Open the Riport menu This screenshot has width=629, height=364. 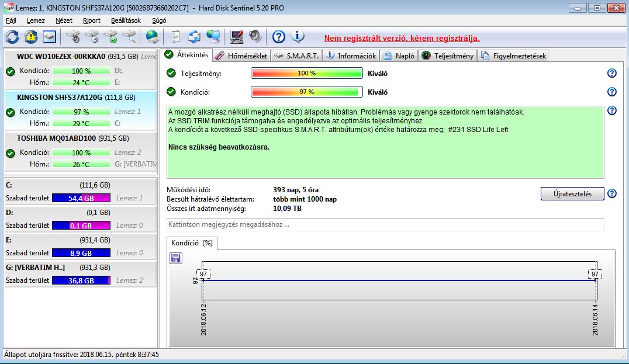tap(91, 20)
